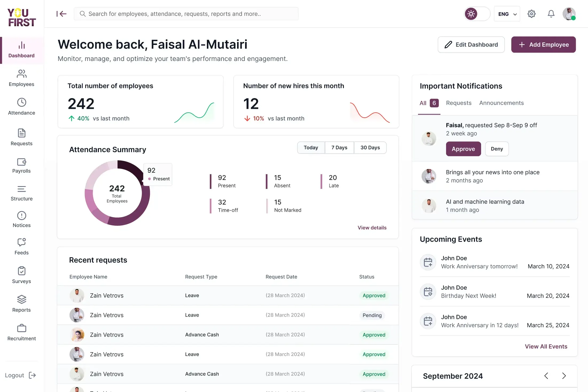Viewport: 588px width, 392px height.
Task: Click the search magnifier icon
Action: point(83,14)
